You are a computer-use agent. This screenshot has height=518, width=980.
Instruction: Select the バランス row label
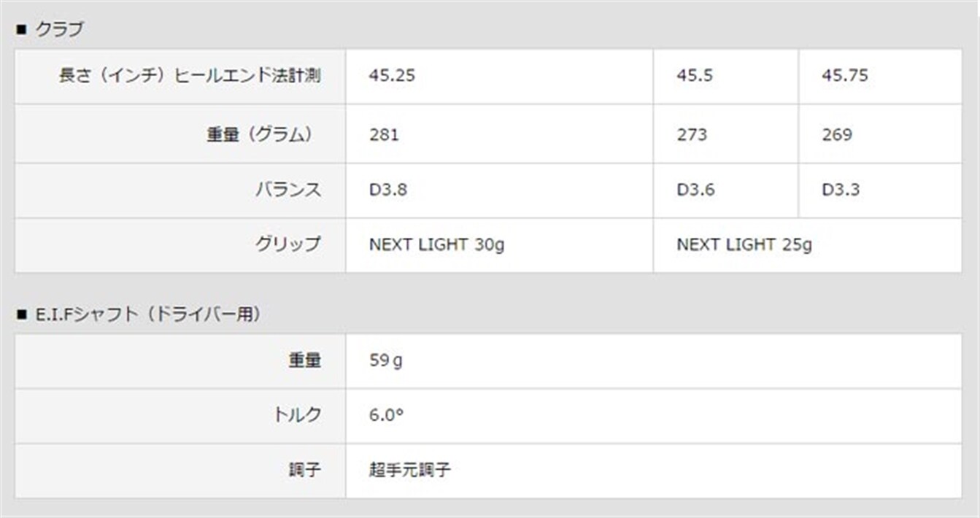[287, 190]
